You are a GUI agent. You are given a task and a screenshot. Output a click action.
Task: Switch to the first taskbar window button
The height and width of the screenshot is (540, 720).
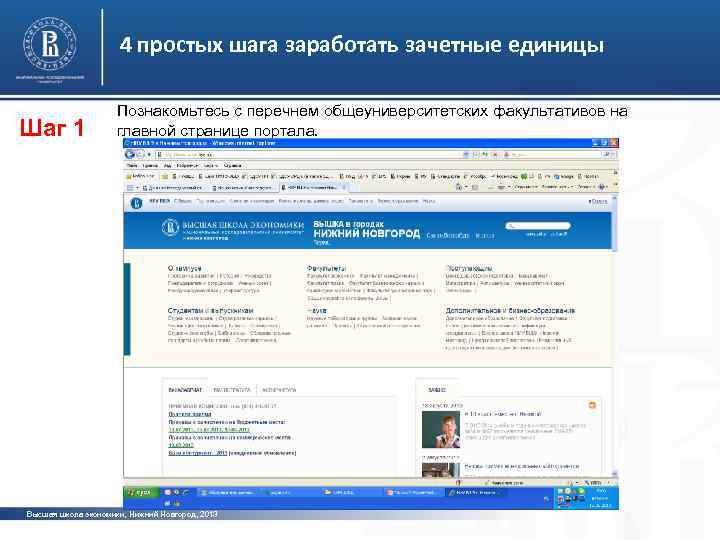(228, 492)
